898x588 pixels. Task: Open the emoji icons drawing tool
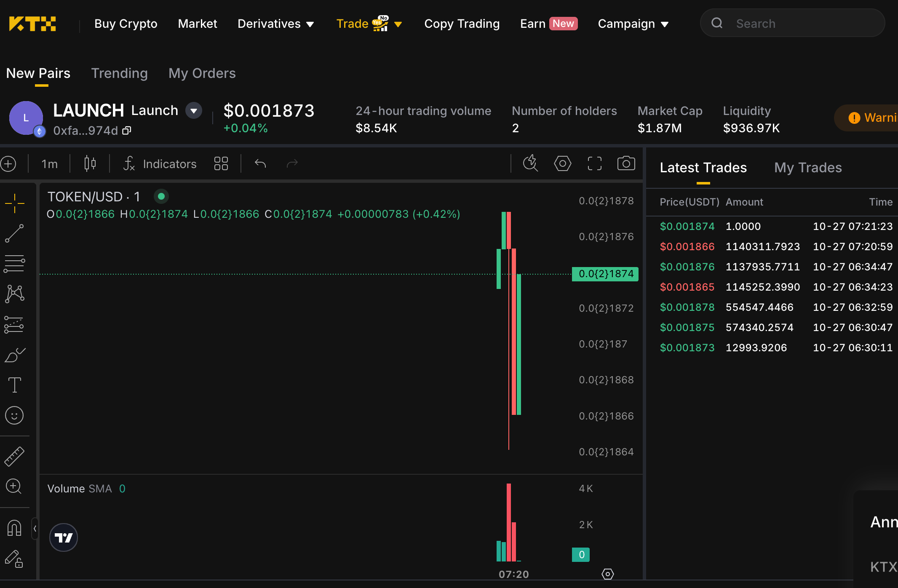point(14,416)
